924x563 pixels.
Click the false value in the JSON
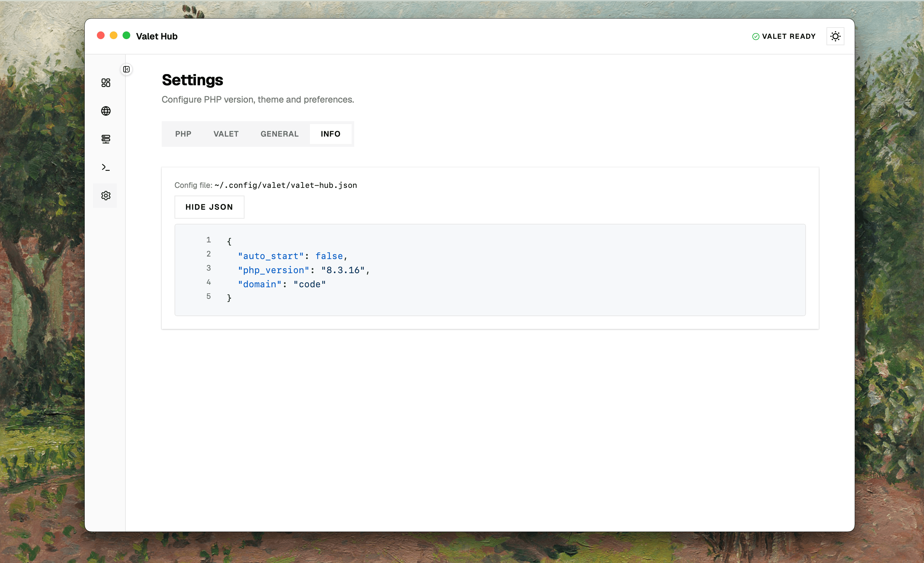pos(329,256)
